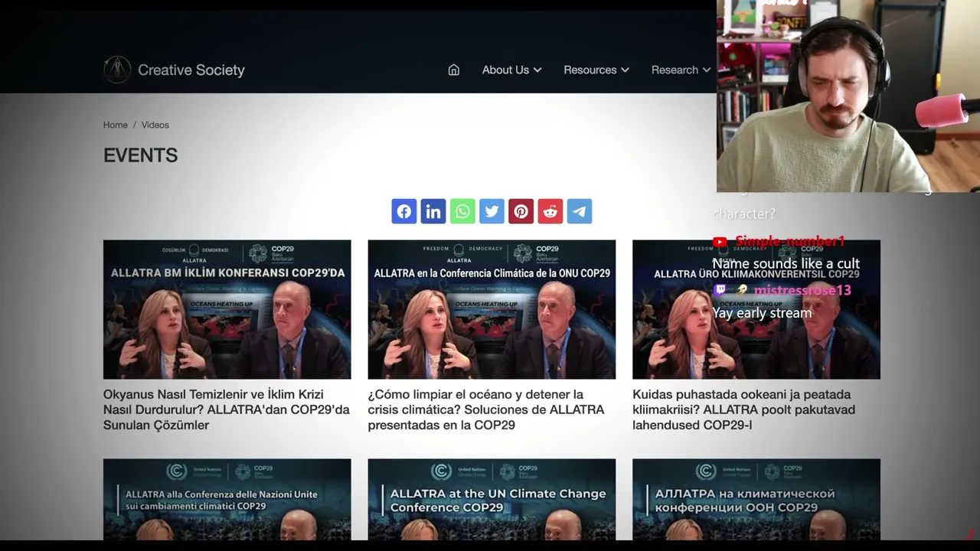This screenshot has height=551, width=980.
Task: Click the streamer webcam overlay
Action: click(848, 96)
